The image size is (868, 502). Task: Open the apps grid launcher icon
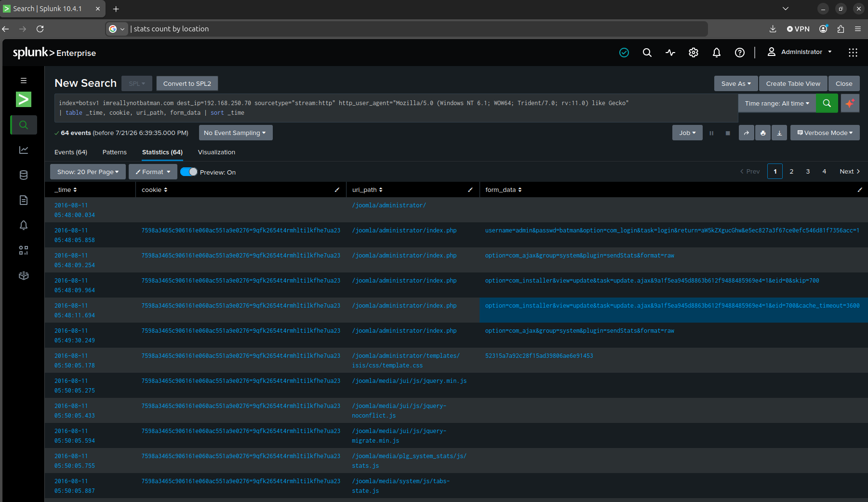[853, 53]
